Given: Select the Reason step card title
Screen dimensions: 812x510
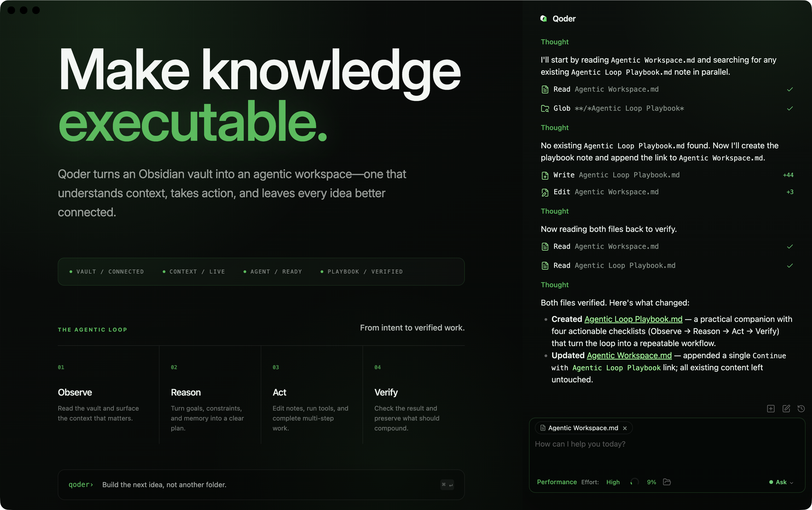Looking at the screenshot, I should tap(186, 392).
